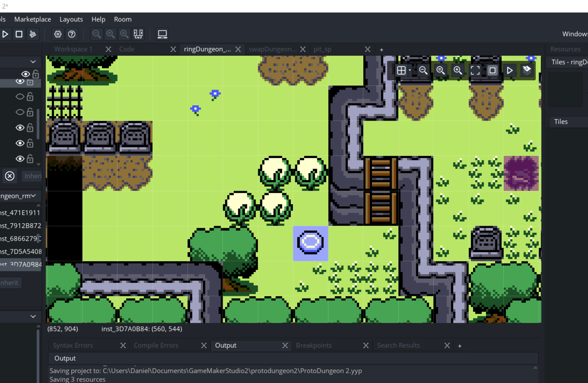Zoom in using the room editor magnifier

point(458,70)
